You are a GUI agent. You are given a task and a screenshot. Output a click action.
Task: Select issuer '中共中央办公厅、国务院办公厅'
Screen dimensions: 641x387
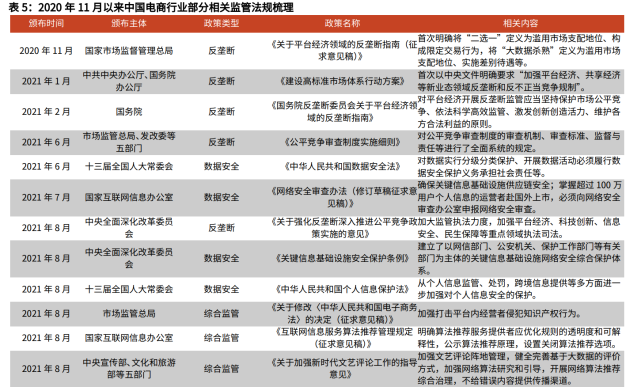point(129,81)
